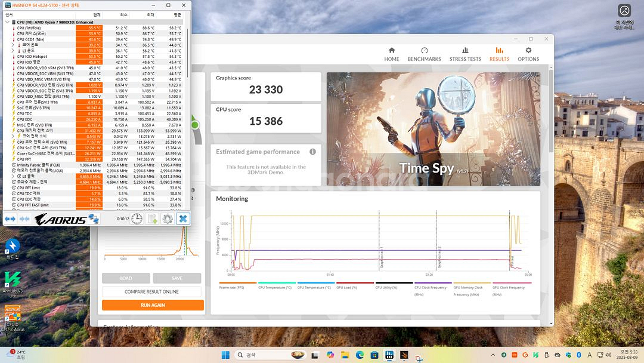Click COMPARE RESULT ONLINE button
The image size is (644, 363).
point(153,292)
